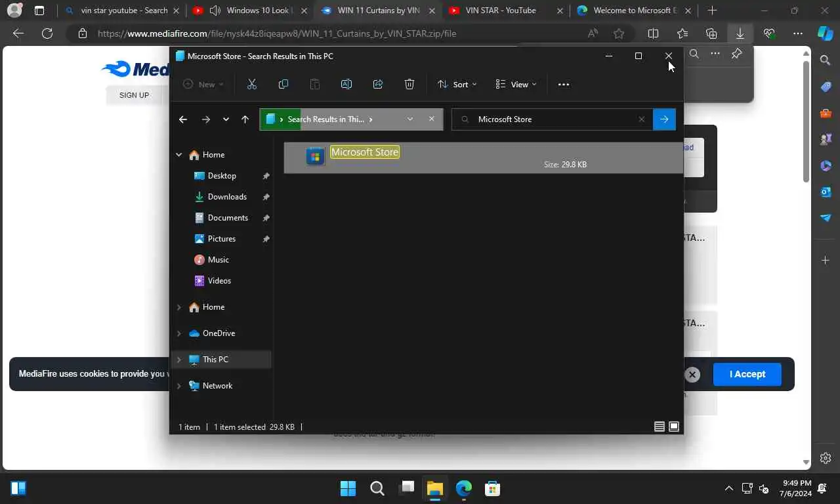
Task: Switch to Welcome to Microsoft Edge tab
Action: coord(633,10)
